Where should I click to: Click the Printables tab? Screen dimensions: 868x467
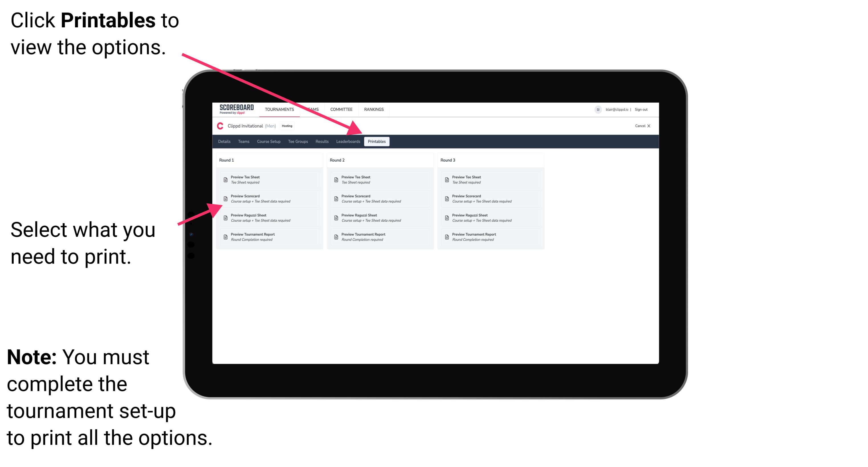pos(377,142)
